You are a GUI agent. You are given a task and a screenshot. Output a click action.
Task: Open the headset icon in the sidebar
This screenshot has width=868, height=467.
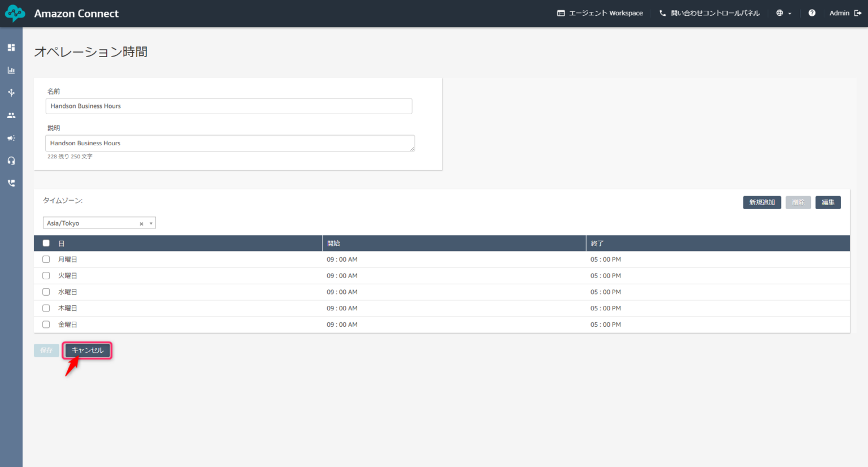(x=11, y=161)
